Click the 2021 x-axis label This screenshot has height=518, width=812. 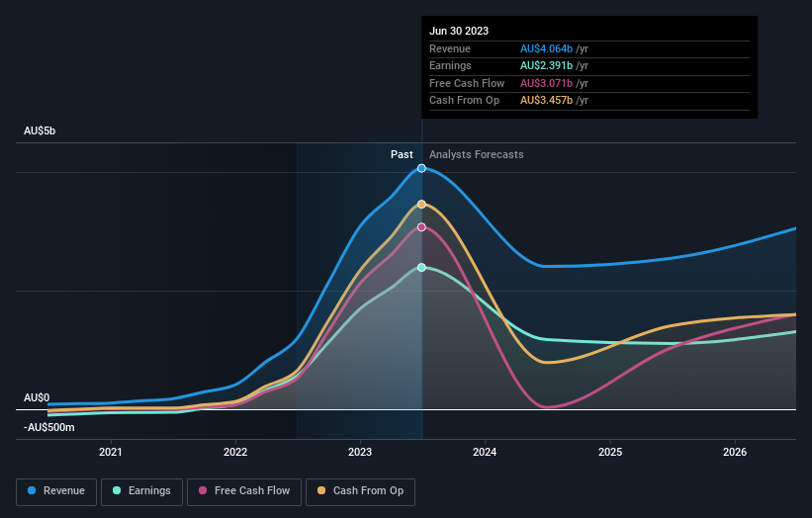coord(111,453)
